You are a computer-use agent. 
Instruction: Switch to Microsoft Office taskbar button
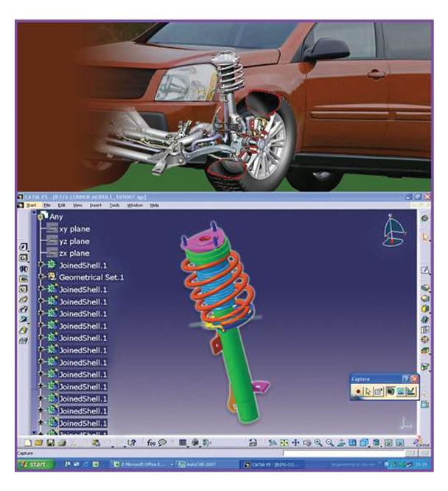tap(143, 464)
